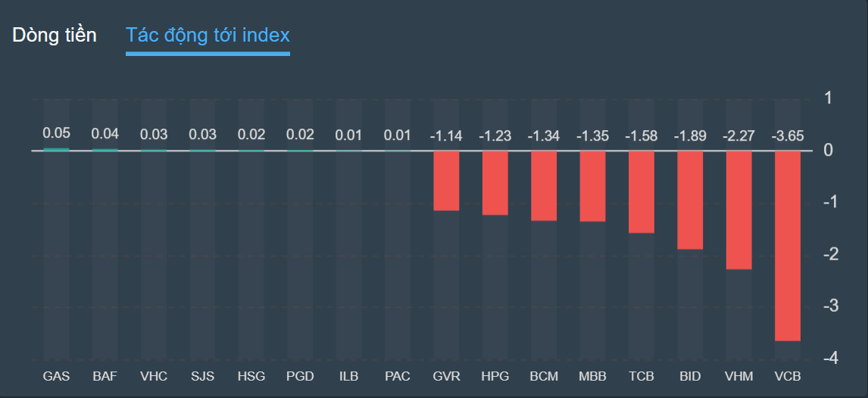Click the red VCB bar
The height and width of the screenshot is (398, 868).
788,245
